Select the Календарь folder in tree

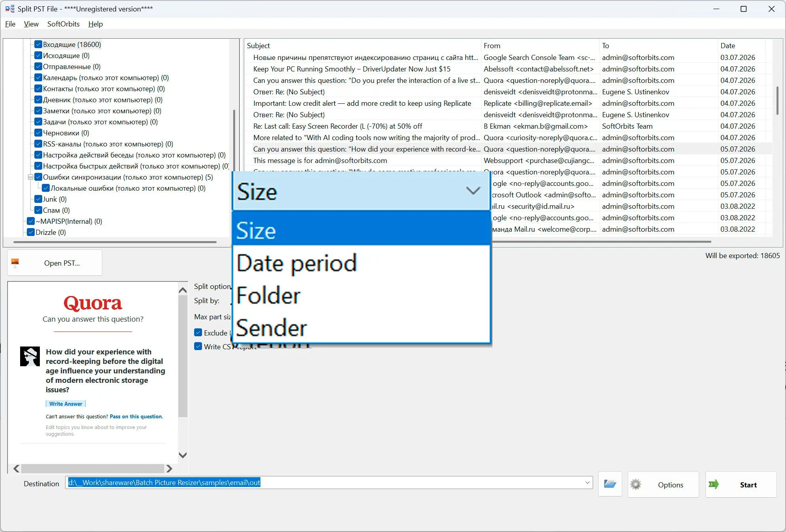tap(106, 77)
